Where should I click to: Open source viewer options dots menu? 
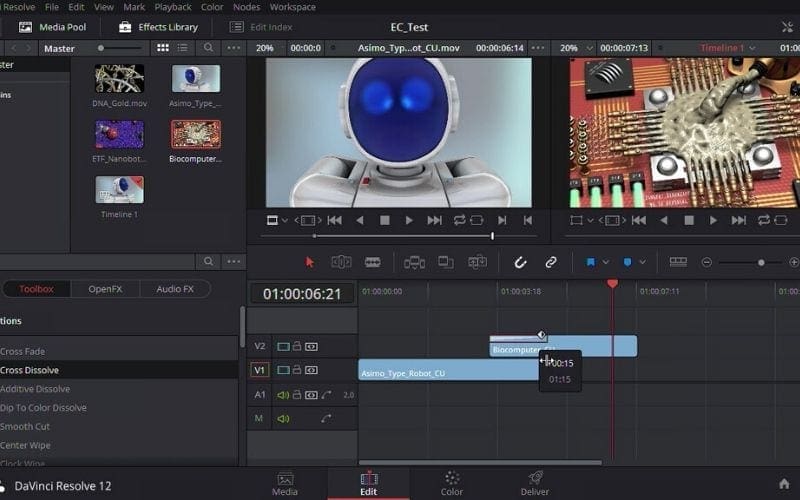tap(538, 48)
